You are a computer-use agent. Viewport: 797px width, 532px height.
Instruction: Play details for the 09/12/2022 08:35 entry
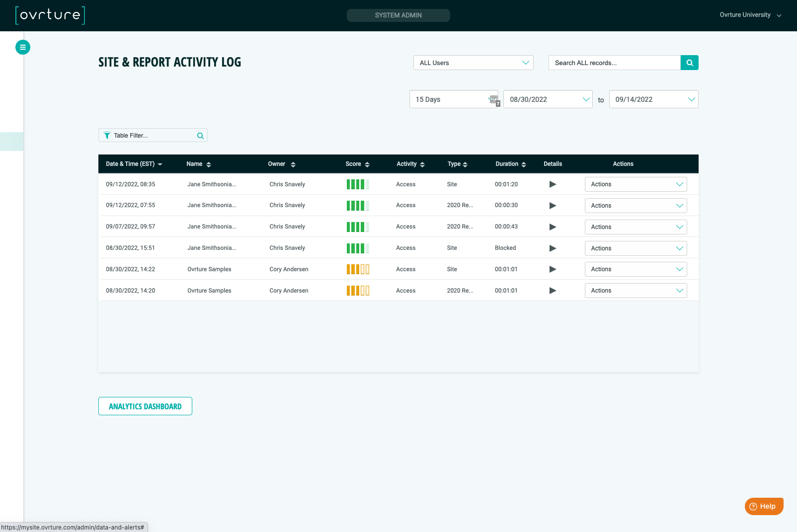(x=553, y=184)
